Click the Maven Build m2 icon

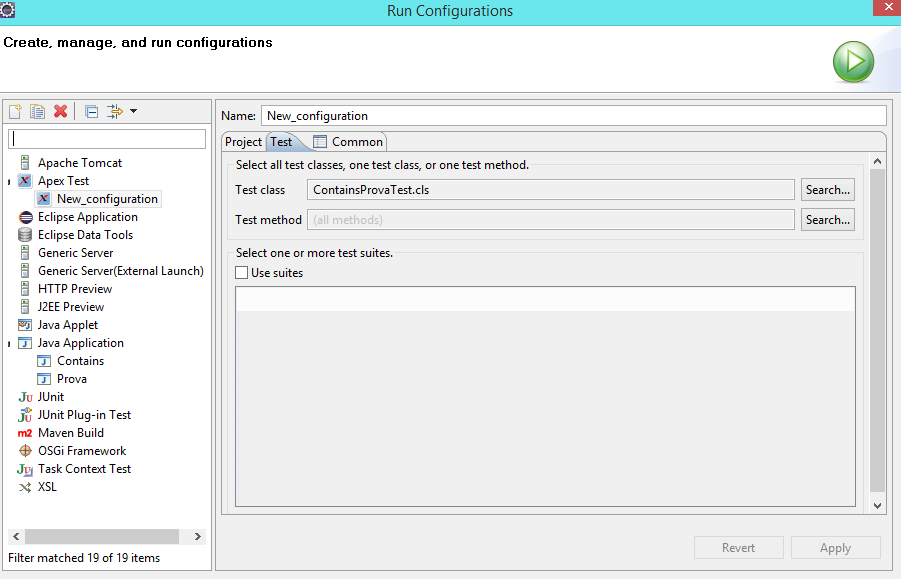coord(25,433)
